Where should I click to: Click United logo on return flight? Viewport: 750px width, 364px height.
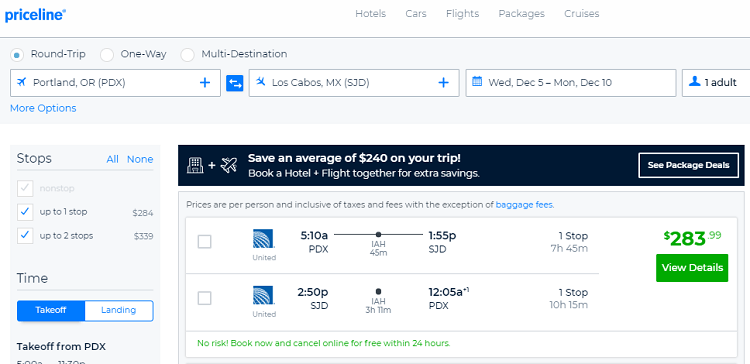263,295
